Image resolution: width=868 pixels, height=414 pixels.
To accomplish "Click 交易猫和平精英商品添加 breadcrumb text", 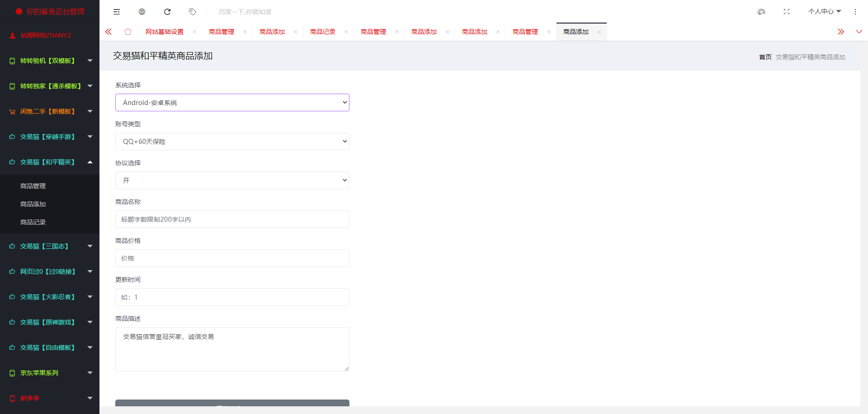I will [811, 57].
